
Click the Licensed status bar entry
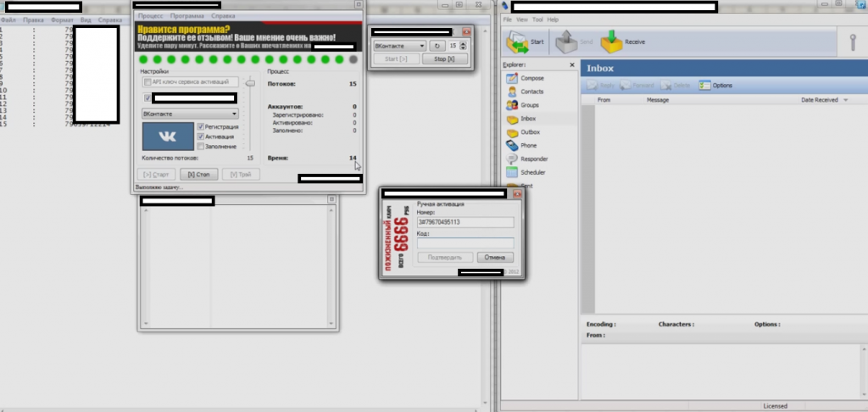[x=775, y=406]
